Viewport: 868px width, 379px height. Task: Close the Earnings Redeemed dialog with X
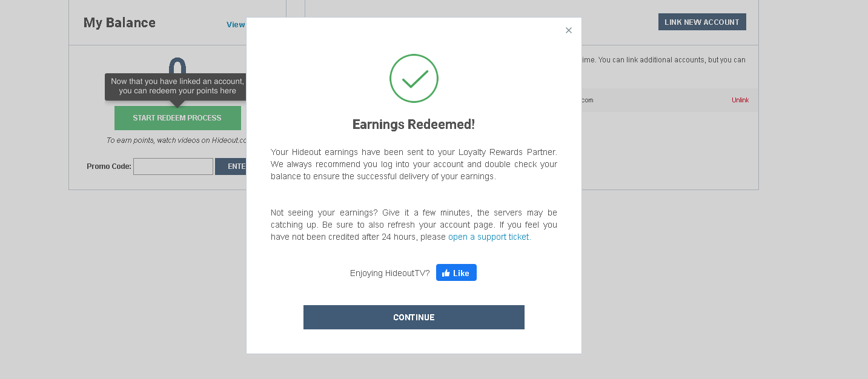(x=568, y=30)
